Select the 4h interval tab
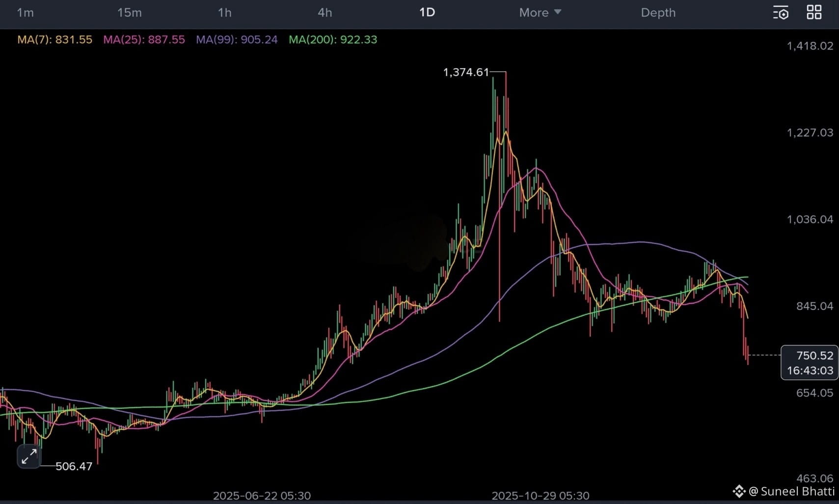This screenshot has height=504, width=839. [x=325, y=13]
